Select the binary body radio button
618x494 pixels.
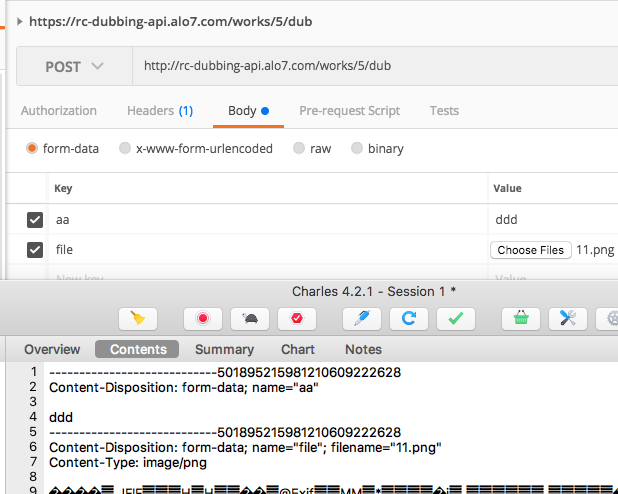click(357, 148)
